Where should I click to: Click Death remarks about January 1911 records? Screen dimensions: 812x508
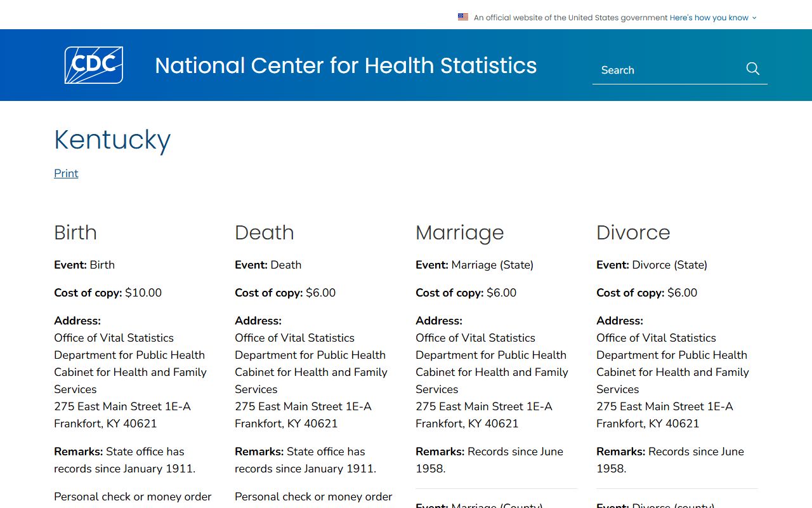pos(306,460)
